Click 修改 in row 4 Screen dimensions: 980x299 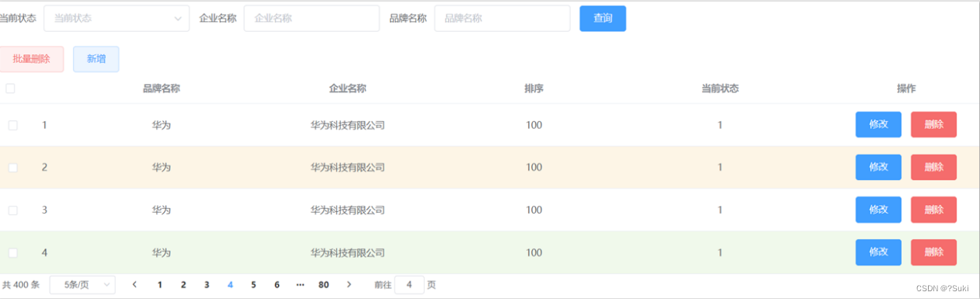click(878, 252)
